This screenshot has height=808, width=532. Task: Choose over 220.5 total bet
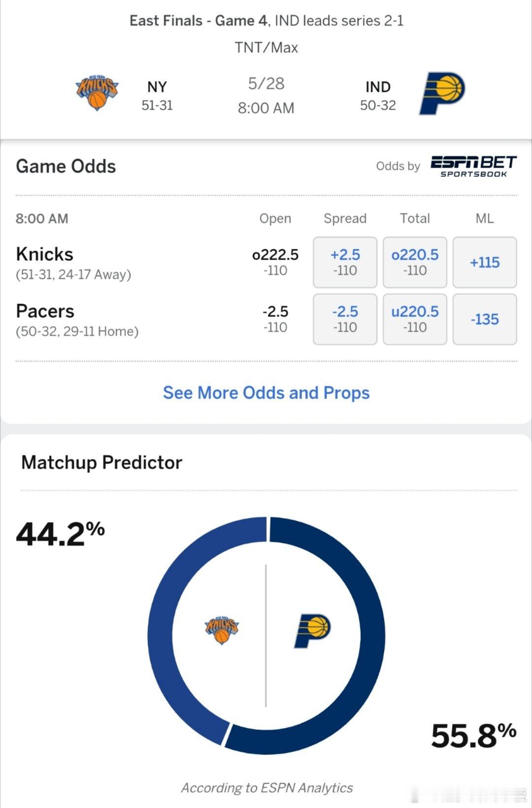415,262
